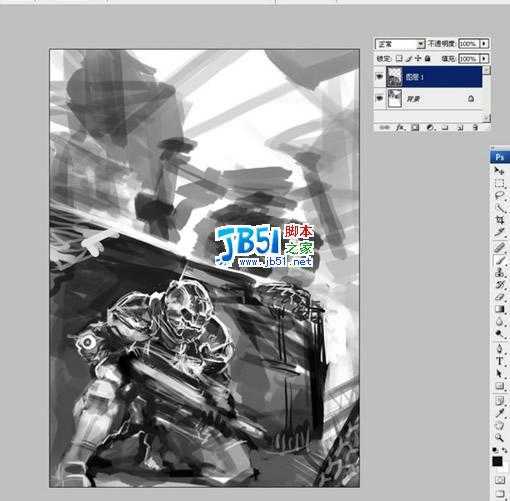This screenshot has height=501, width=510.
Task: Select the background layer row
Action: pyautogui.click(x=428, y=99)
